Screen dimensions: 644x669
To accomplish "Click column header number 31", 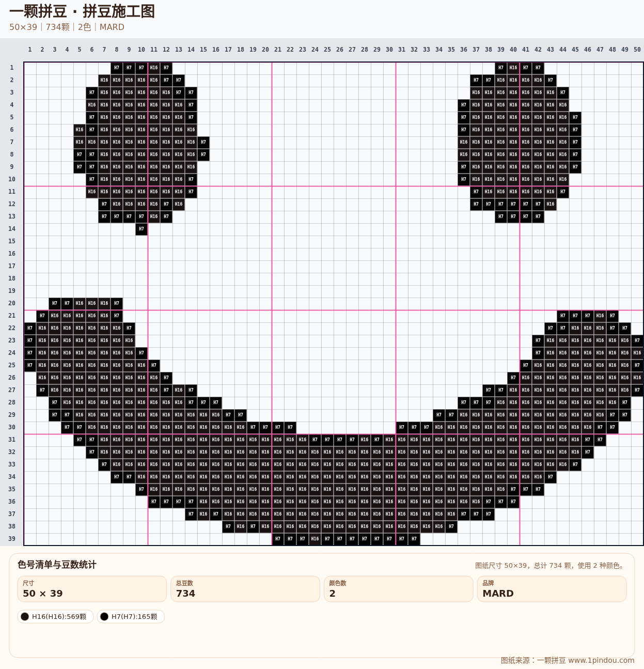I will coord(402,50).
